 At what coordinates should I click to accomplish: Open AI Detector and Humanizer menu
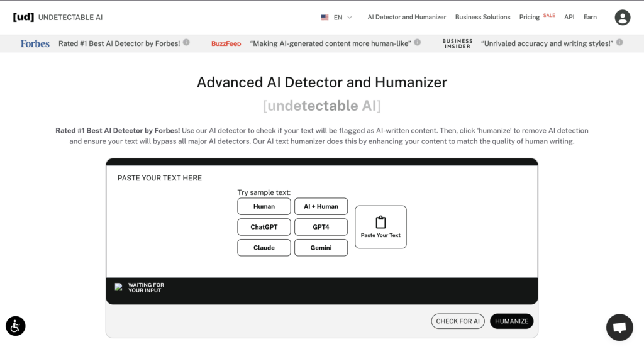[x=407, y=17]
